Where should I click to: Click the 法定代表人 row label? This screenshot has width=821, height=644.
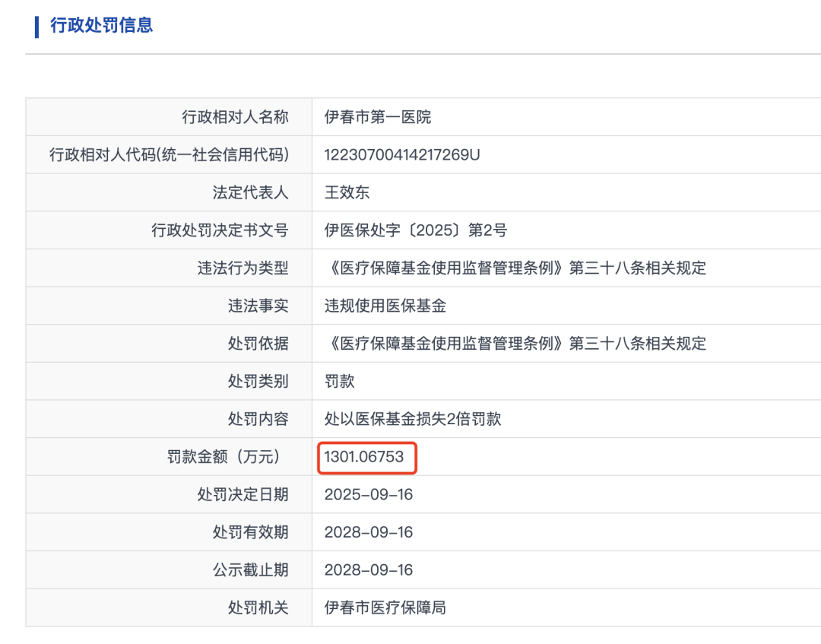251,192
